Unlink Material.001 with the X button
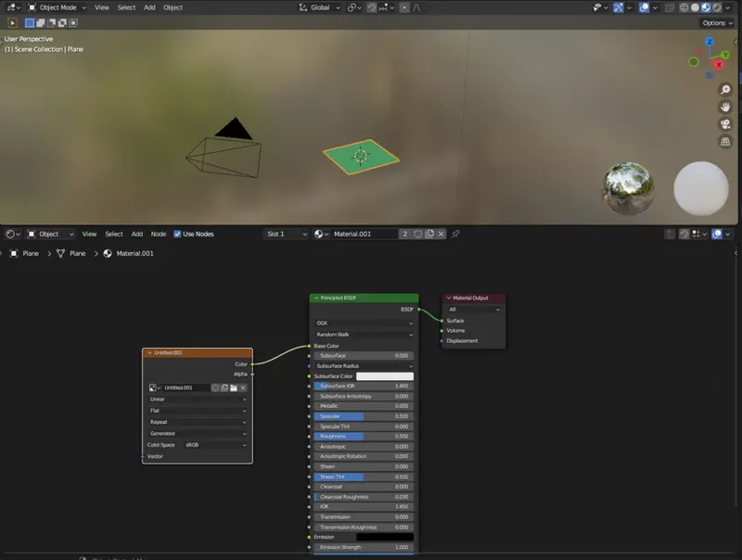This screenshot has height=560, width=742. click(x=441, y=234)
